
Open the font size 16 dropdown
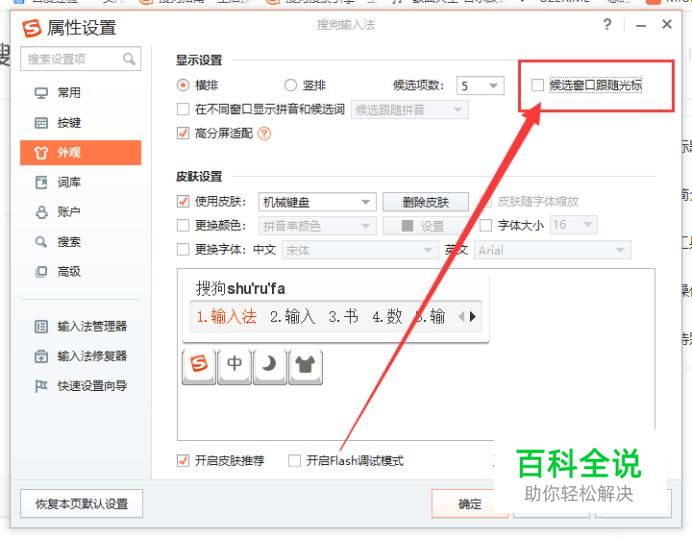pos(574,225)
